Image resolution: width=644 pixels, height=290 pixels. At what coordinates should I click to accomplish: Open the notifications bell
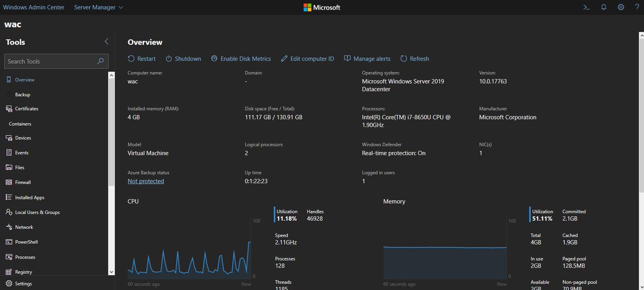pos(604,8)
